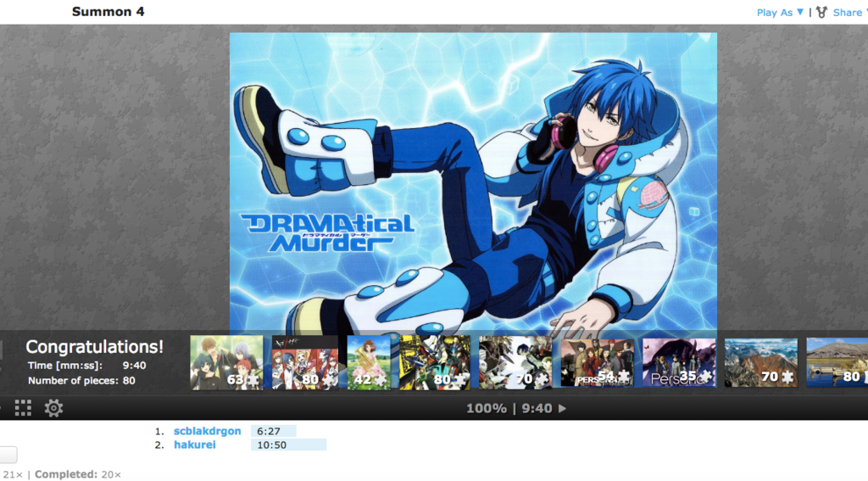Screen dimensions: 868x481
Task: Select the yellow 80-piece puzzle thumbnail
Action: (x=435, y=362)
